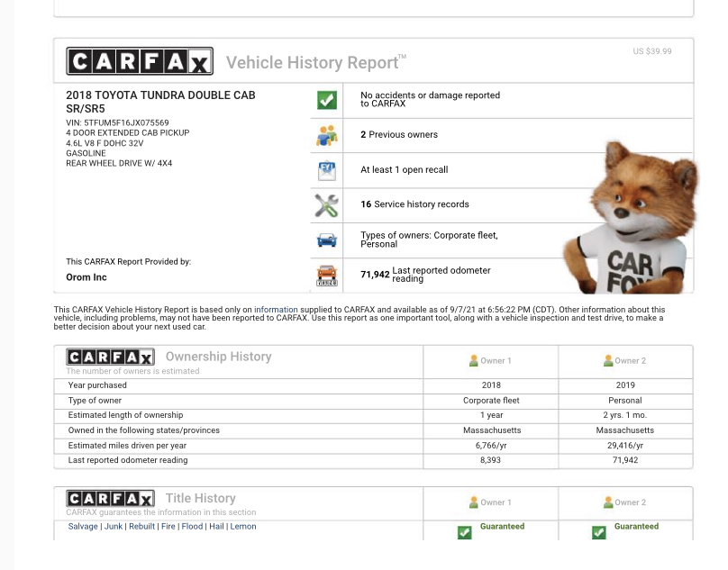Open the Fire title link

[168, 527]
